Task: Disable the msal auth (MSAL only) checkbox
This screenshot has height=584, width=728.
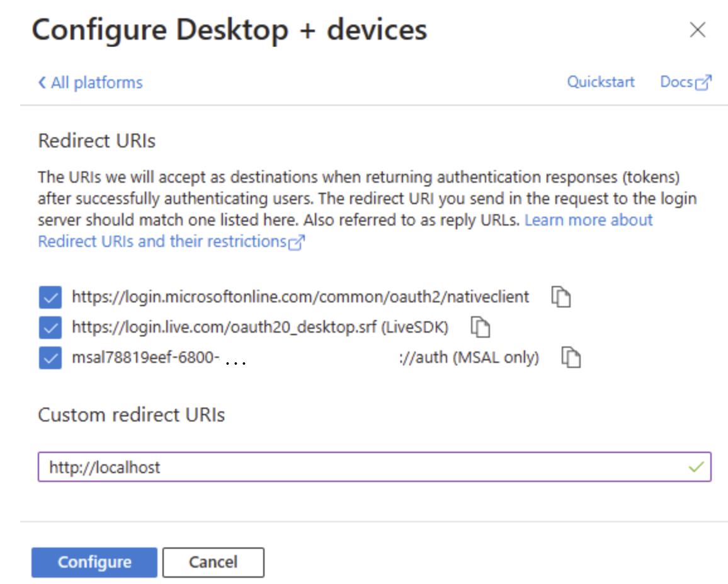Action: point(50,358)
